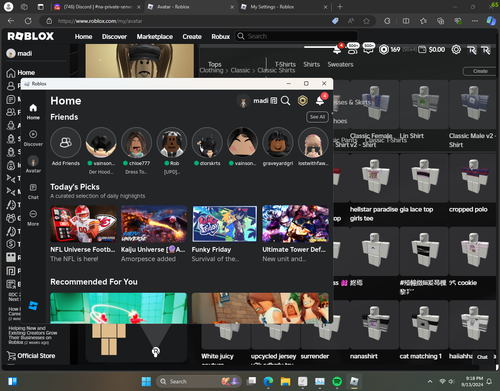Viewport: 500px width, 391px height.
Task: Click the Add Friends circle icon
Action: pyautogui.click(x=66, y=143)
